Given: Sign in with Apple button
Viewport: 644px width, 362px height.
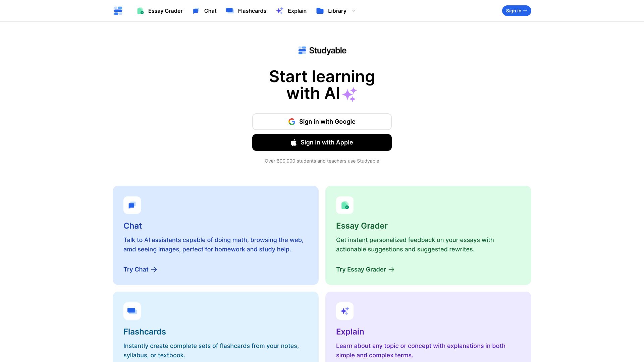Looking at the screenshot, I should point(322,142).
